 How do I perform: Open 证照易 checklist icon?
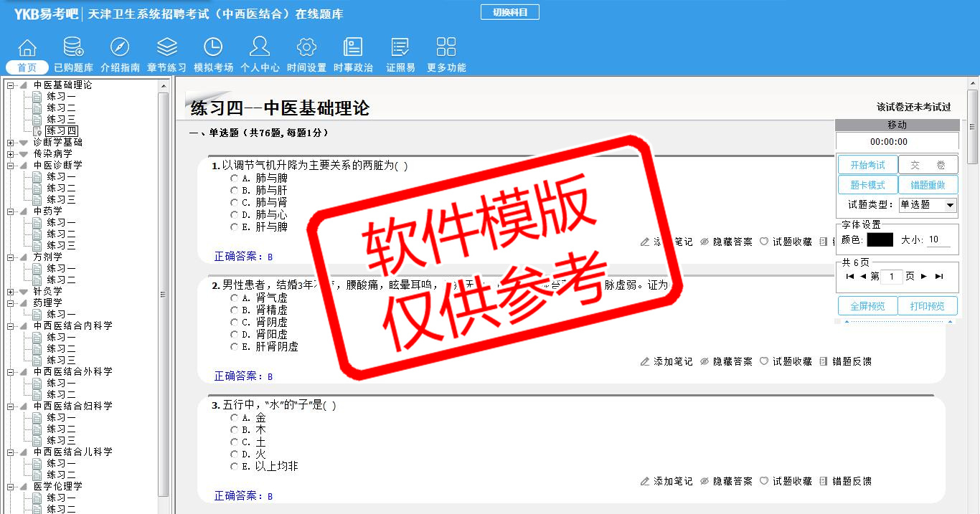point(400,48)
